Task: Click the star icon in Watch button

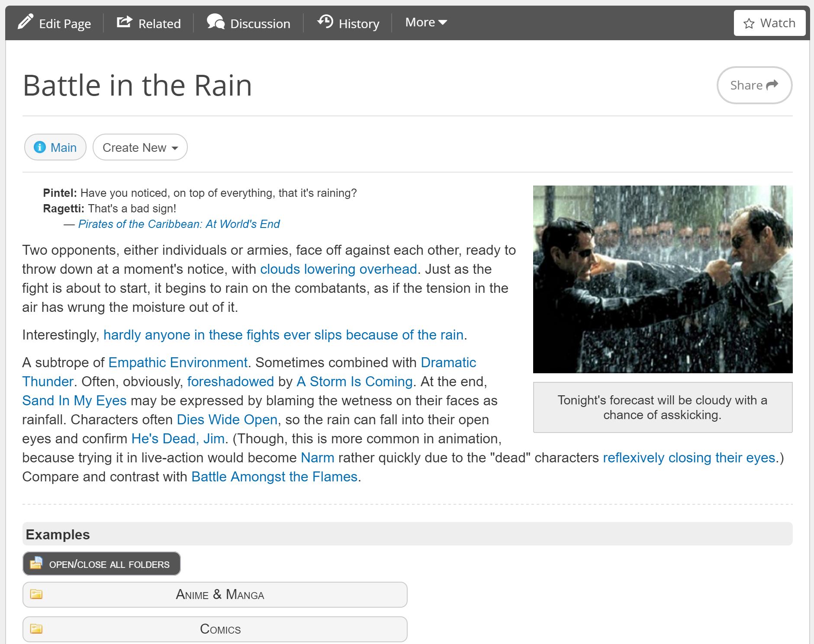Action: [748, 23]
